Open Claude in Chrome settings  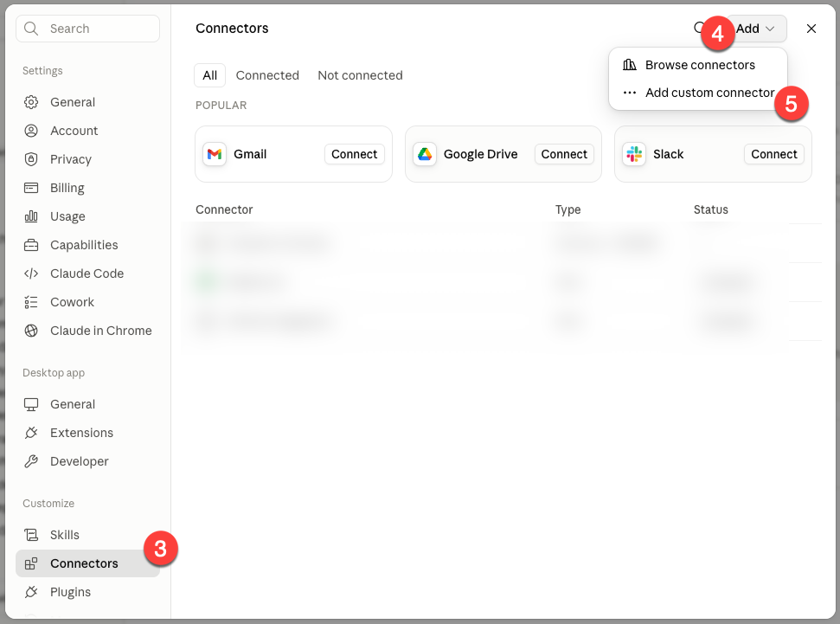pyautogui.click(x=88, y=331)
